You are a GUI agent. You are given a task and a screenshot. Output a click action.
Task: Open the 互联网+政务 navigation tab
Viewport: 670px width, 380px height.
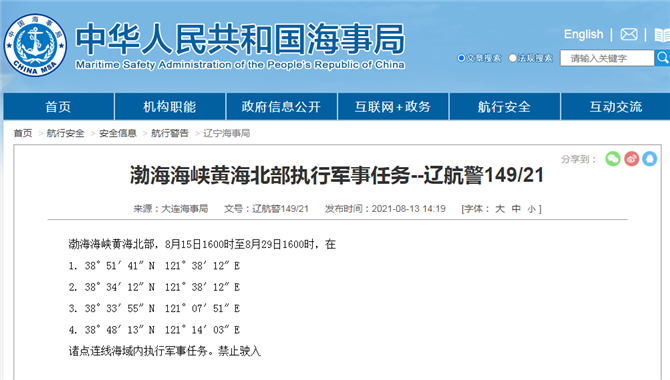pos(393,106)
